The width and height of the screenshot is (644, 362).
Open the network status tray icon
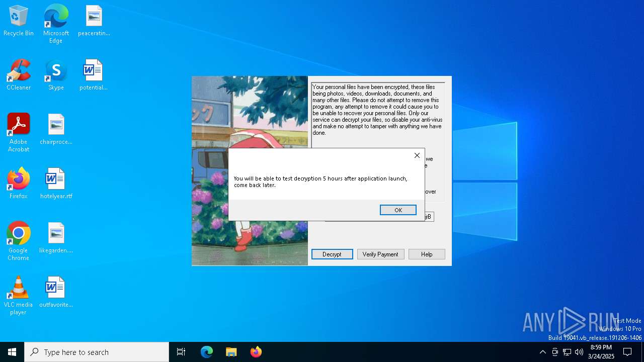[x=567, y=352]
